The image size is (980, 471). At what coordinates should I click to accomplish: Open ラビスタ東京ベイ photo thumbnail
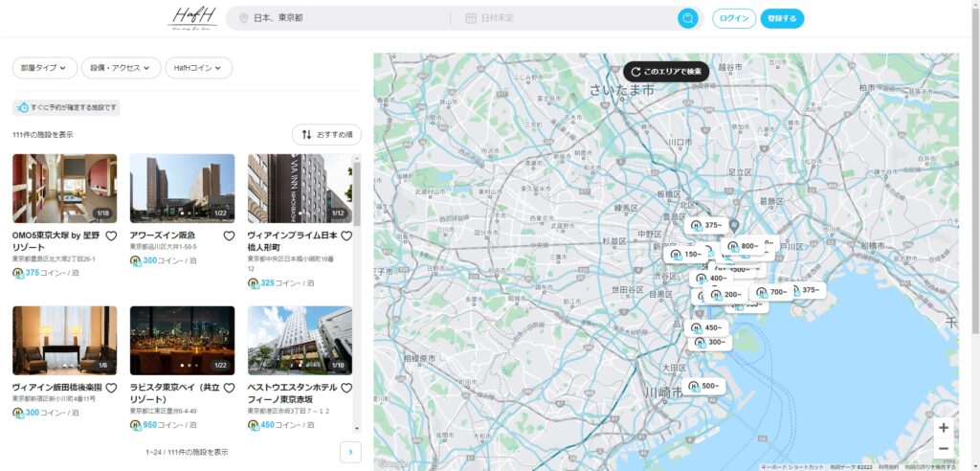(182, 340)
